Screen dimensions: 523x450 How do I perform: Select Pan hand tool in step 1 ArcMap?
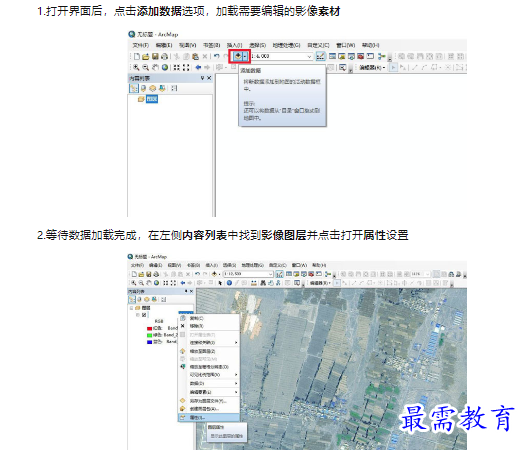click(155, 67)
